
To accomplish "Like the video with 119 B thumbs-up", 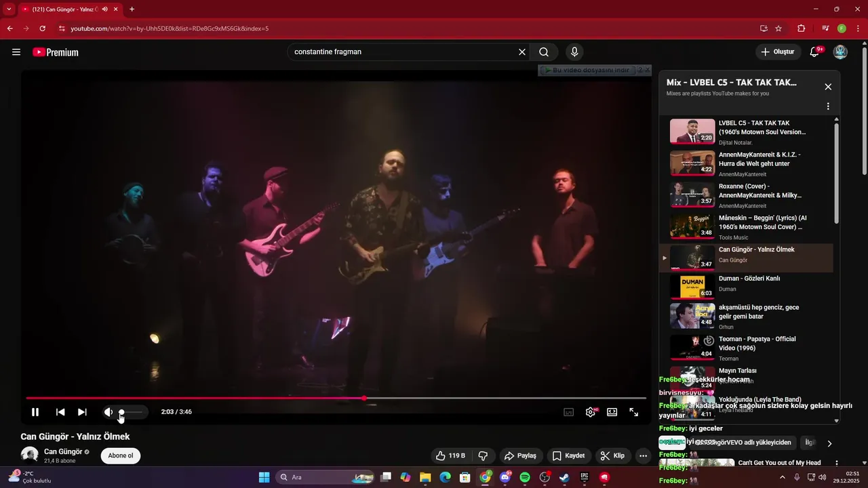I will (x=451, y=455).
